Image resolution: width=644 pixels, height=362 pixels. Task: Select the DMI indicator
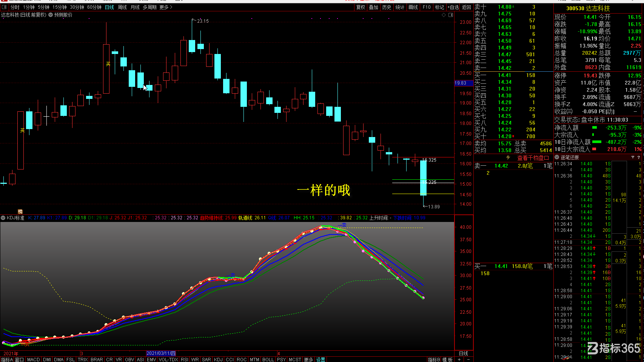(x=47, y=359)
